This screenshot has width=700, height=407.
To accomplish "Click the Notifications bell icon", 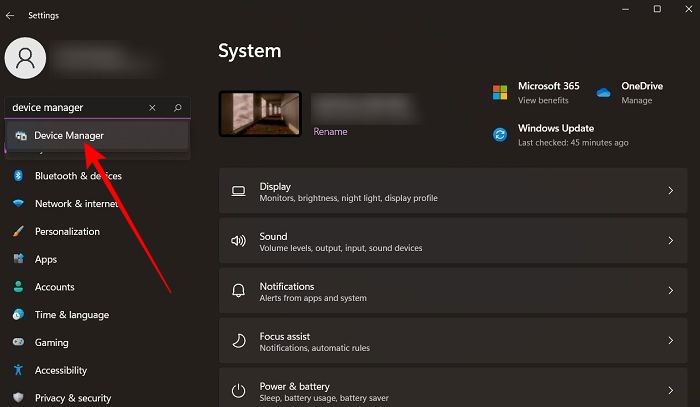I will [238, 291].
